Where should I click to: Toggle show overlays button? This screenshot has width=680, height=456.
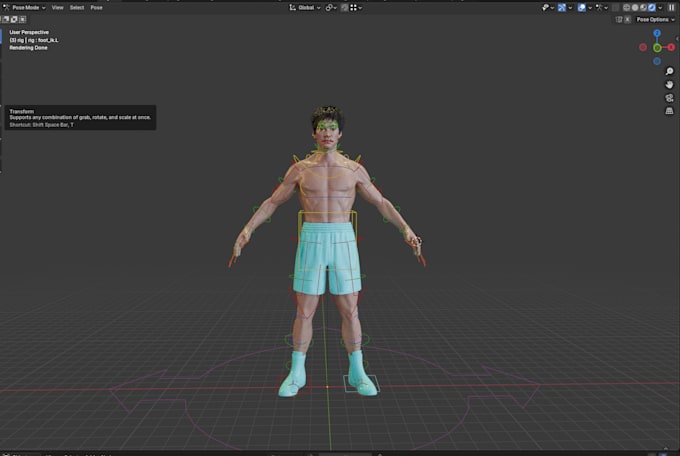(x=582, y=7)
